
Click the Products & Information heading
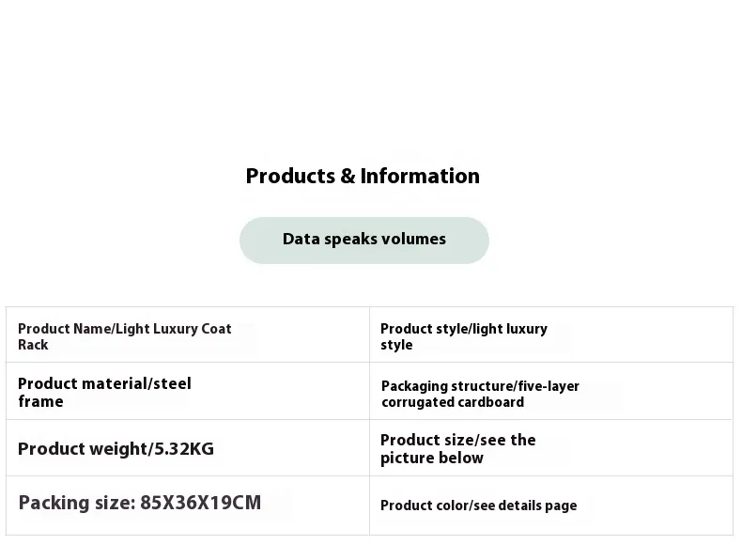363,176
